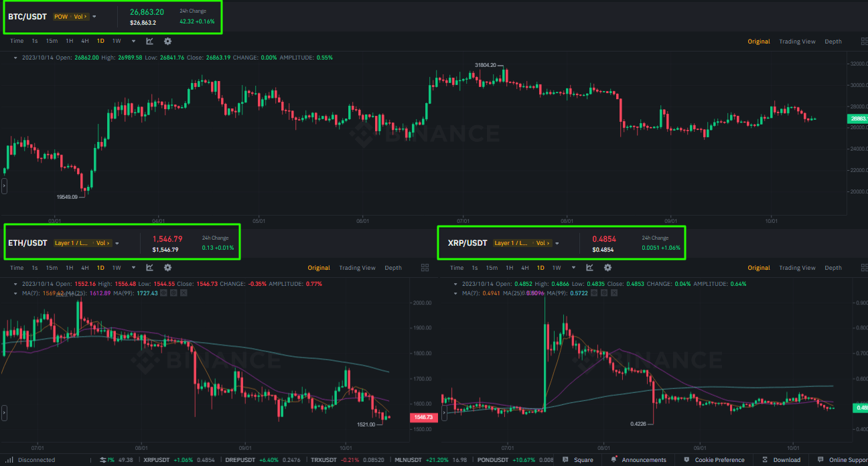Open Online Support chat
Image resolution: width=868 pixels, height=466 pixels.
click(842, 460)
